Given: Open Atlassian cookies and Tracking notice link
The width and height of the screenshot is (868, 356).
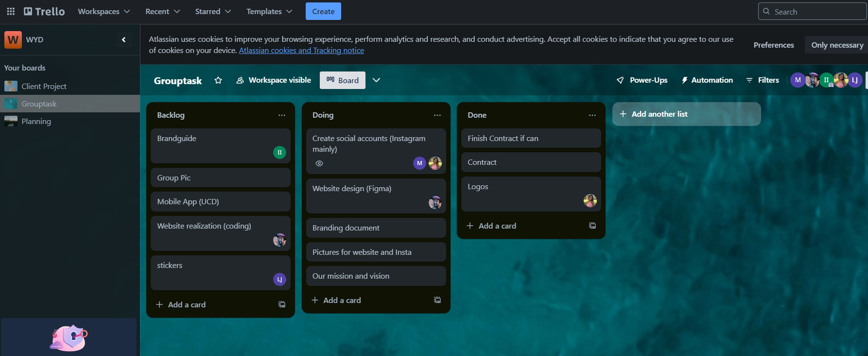Looking at the screenshot, I should tap(301, 51).
